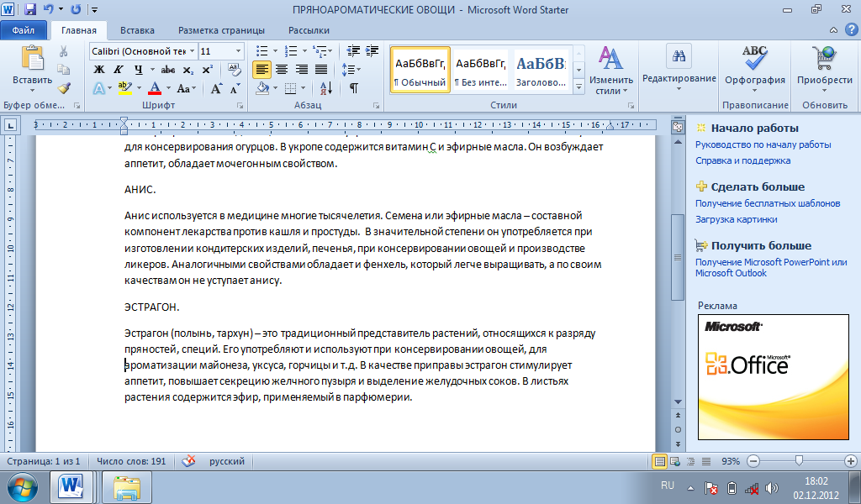Open Получение бесплатных шаблонов link

pos(768,203)
